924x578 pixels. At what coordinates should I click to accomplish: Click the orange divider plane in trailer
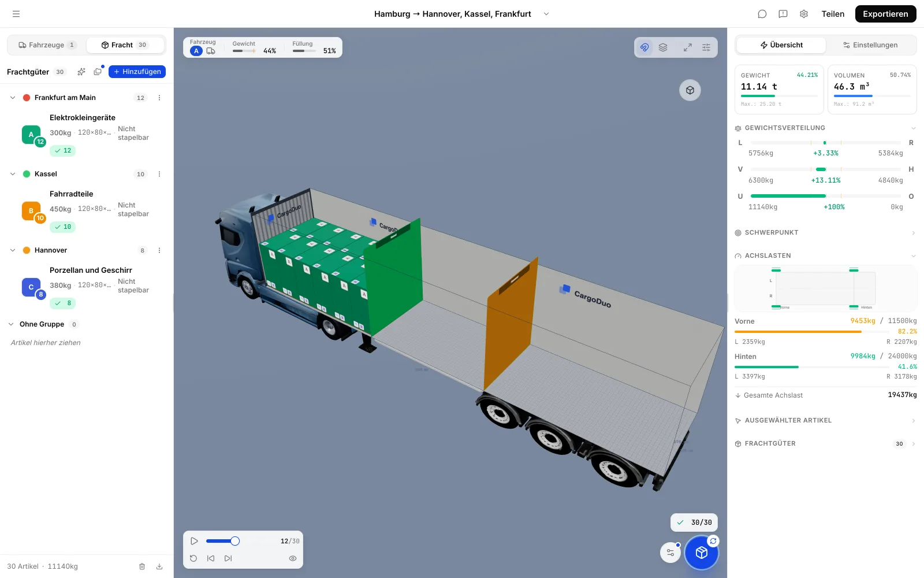(x=510, y=325)
